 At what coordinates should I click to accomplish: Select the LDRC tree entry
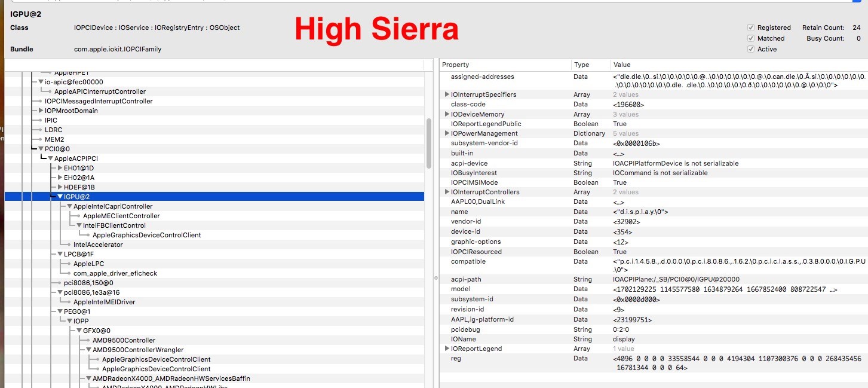[x=53, y=130]
